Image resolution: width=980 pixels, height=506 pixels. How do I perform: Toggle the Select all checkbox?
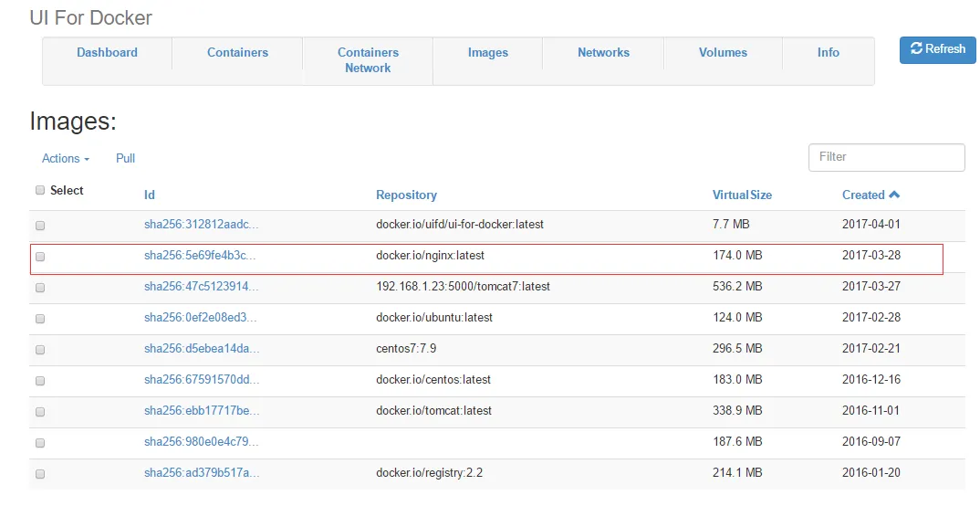pos(40,190)
